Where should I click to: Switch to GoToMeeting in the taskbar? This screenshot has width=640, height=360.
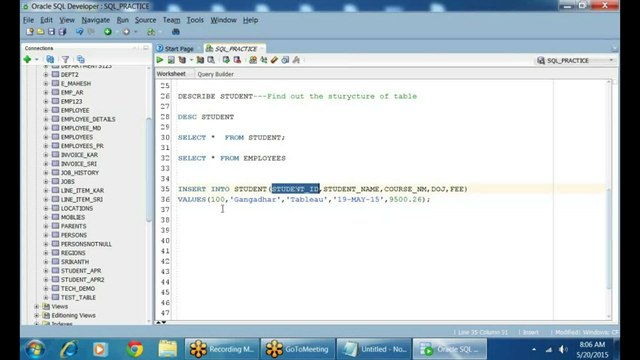coord(298,349)
